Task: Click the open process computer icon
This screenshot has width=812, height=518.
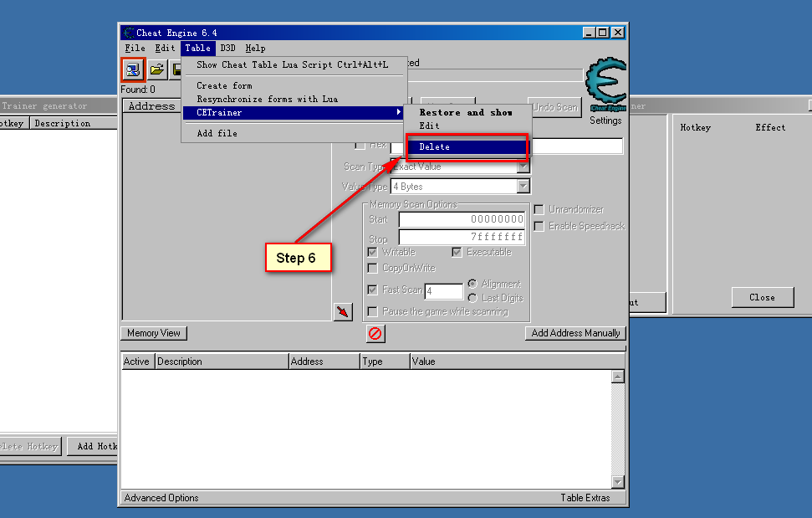Action: (x=133, y=69)
